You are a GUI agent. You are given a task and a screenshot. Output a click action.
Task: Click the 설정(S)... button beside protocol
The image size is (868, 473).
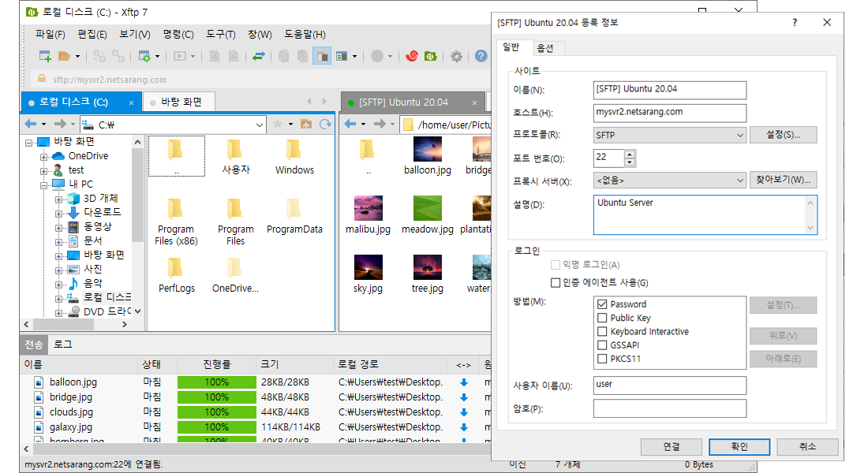(x=783, y=135)
